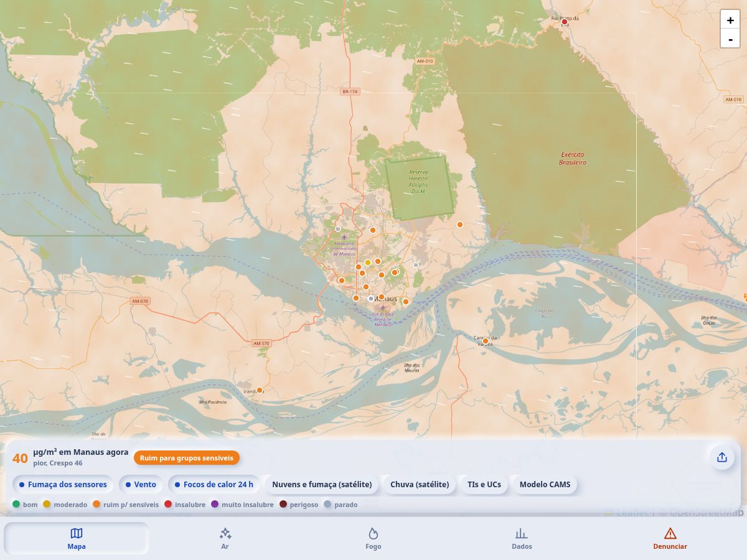
Task: Switch to the Ar tab
Action: click(x=225, y=538)
